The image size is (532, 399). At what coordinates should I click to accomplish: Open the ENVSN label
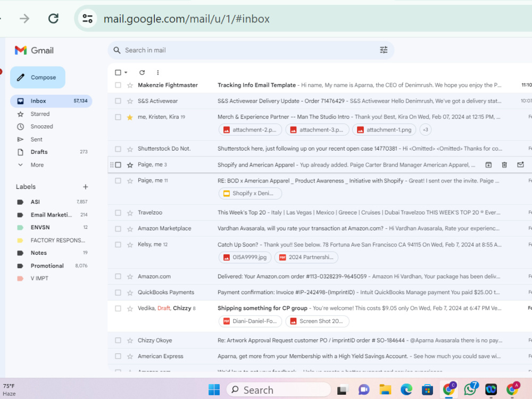[x=51, y=227]
